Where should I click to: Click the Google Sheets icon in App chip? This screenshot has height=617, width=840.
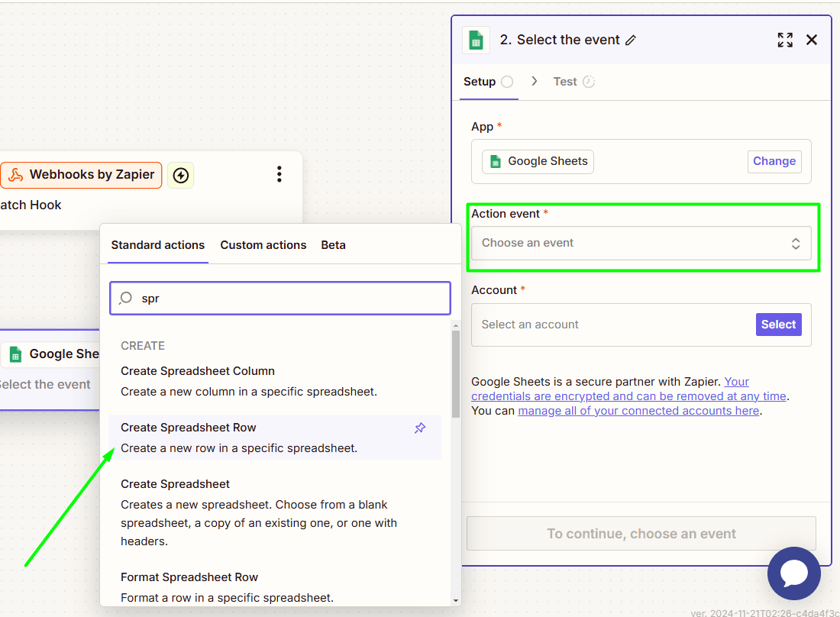pos(496,162)
